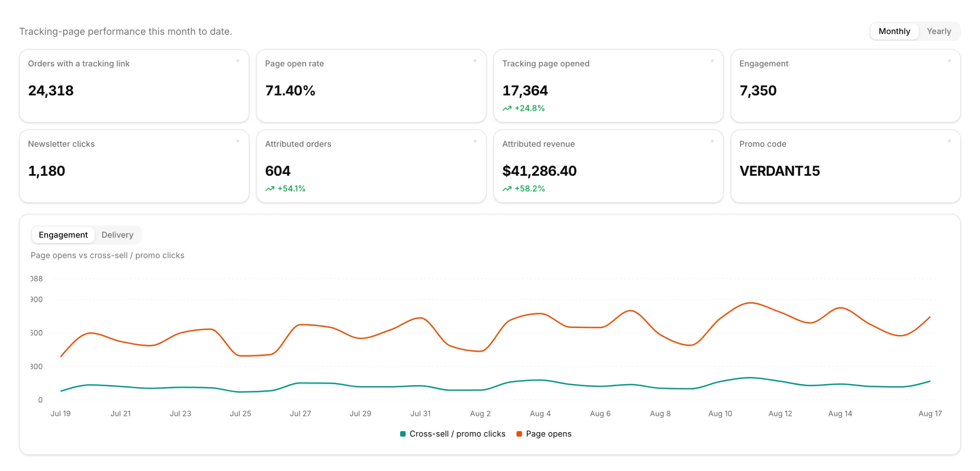This screenshot has height=471, width=980.
Task: Click info icon on Attributed revenue card
Action: pos(712,141)
